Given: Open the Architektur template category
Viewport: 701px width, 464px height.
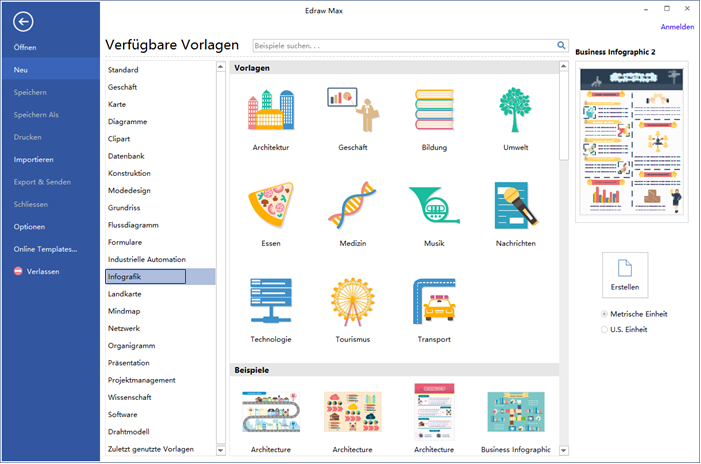Looking at the screenshot, I should [x=271, y=110].
